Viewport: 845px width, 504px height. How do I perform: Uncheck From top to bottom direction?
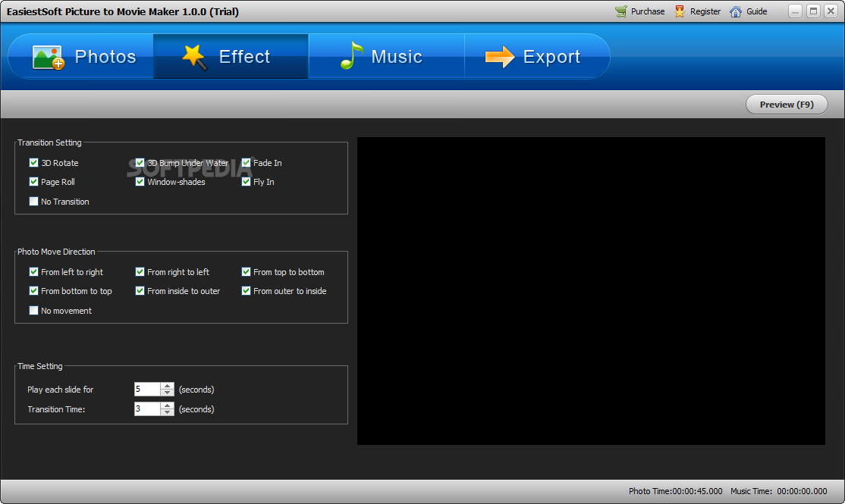tap(247, 272)
